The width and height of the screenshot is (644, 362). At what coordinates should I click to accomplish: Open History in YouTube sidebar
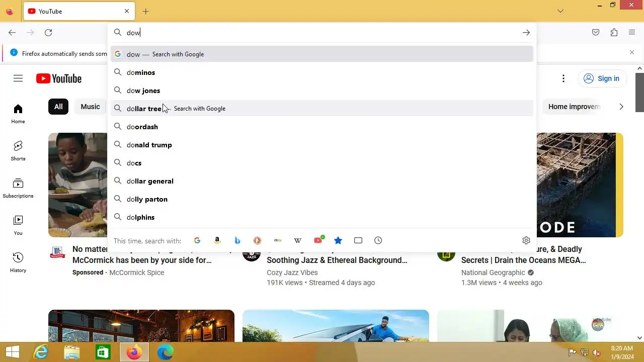pyautogui.click(x=18, y=262)
